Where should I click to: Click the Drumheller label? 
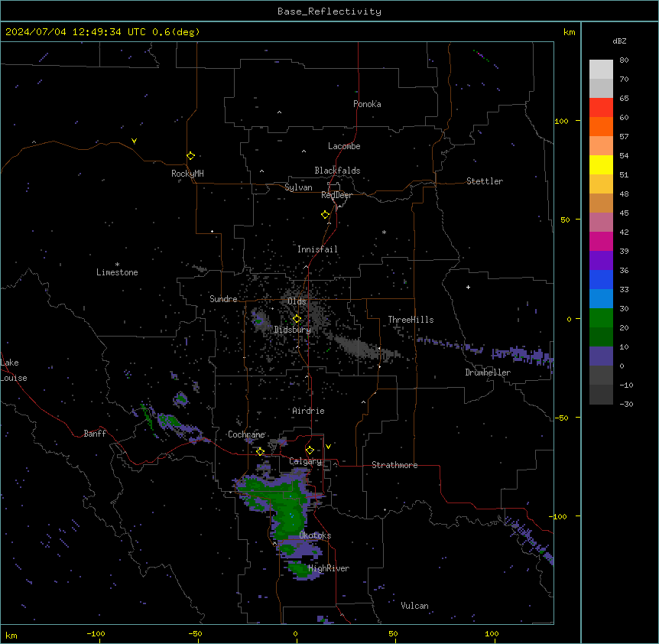pos(488,372)
